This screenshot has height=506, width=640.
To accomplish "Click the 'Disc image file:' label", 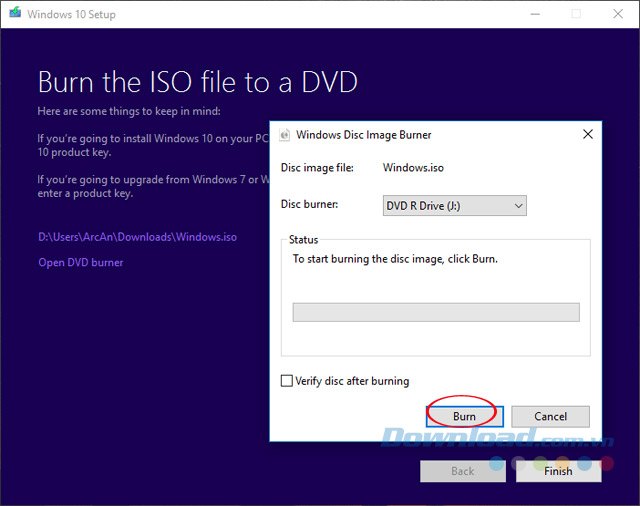I will [317, 168].
